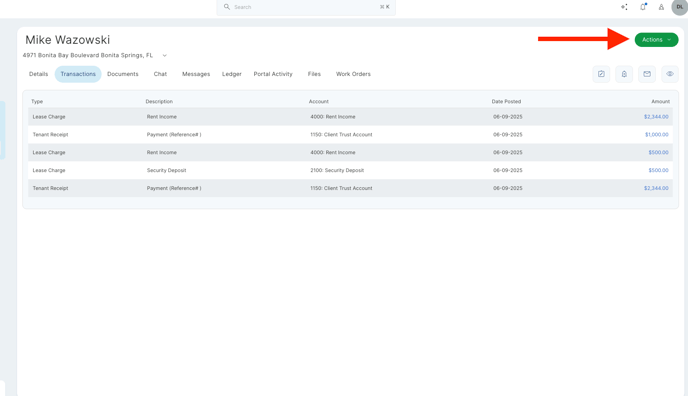Open the $2,344.00 Tenant Receipt amount link
The width and height of the screenshot is (688, 396).
(656, 189)
